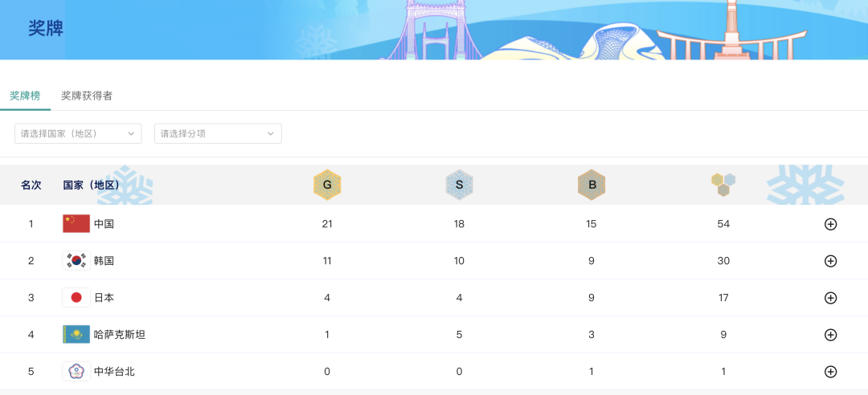Click the bronze medal B column icon

(x=591, y=185)
